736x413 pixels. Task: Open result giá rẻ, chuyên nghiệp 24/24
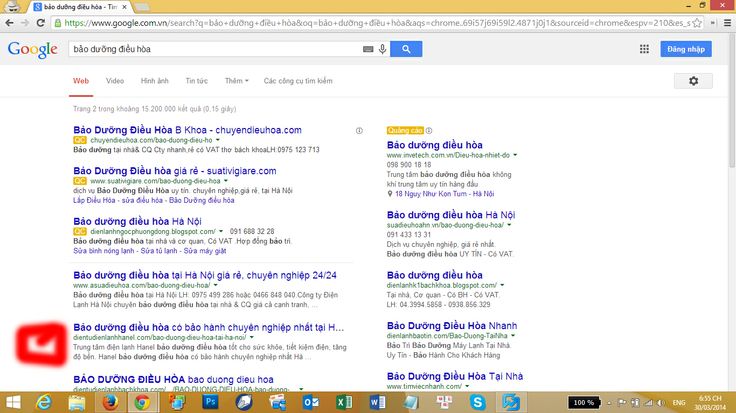click(205, 275)
